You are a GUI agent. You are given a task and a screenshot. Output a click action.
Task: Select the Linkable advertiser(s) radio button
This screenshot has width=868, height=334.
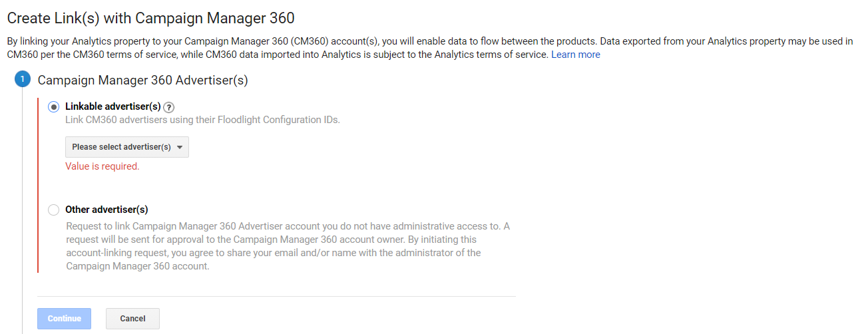click(53, 106)
